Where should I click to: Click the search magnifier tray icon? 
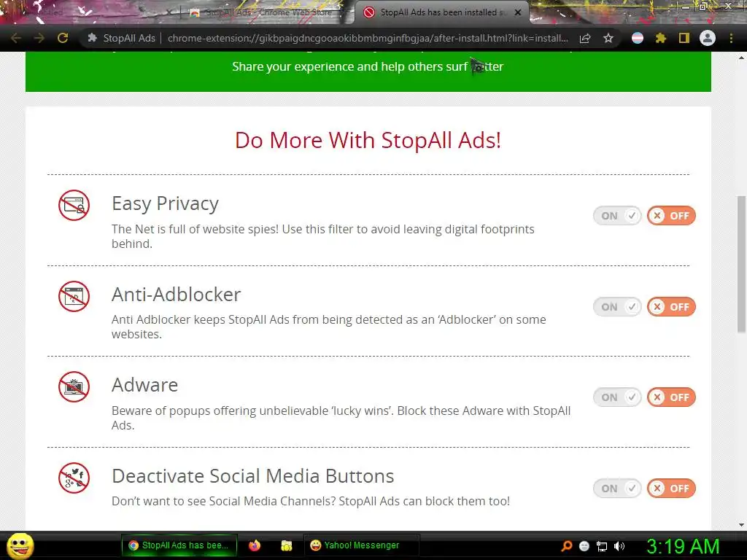pos(566,546)
